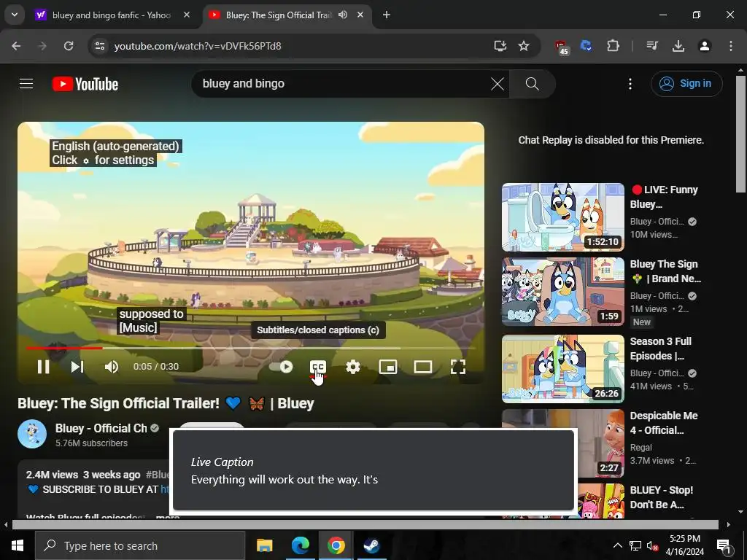Image resolution: width=747 pixels, height=560 pixels.
Task: Open 'Bluey - Official Ch' channel name
Action: coord(101,428)
